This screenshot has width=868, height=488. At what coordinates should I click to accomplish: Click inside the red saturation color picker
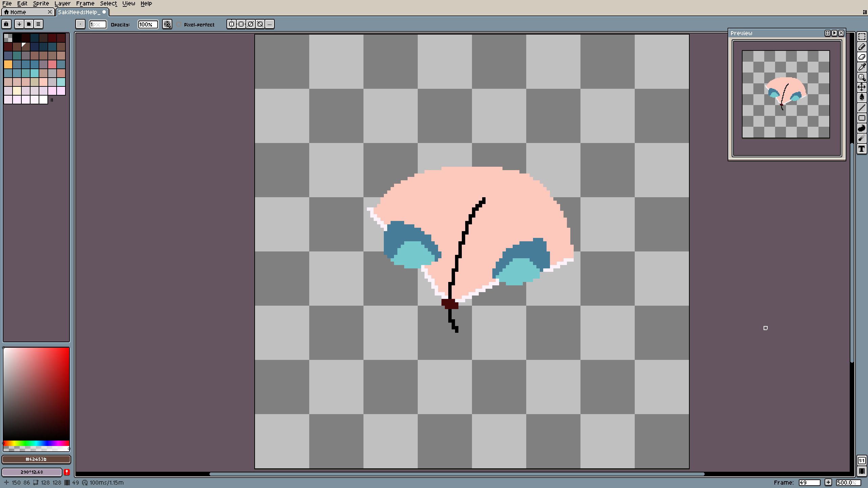(x=36, y=394)
